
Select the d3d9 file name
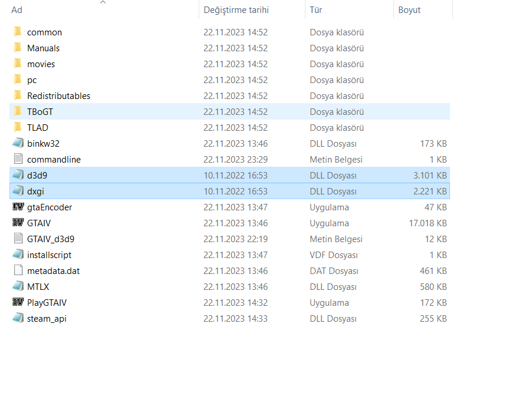click(x=37, y=176)
